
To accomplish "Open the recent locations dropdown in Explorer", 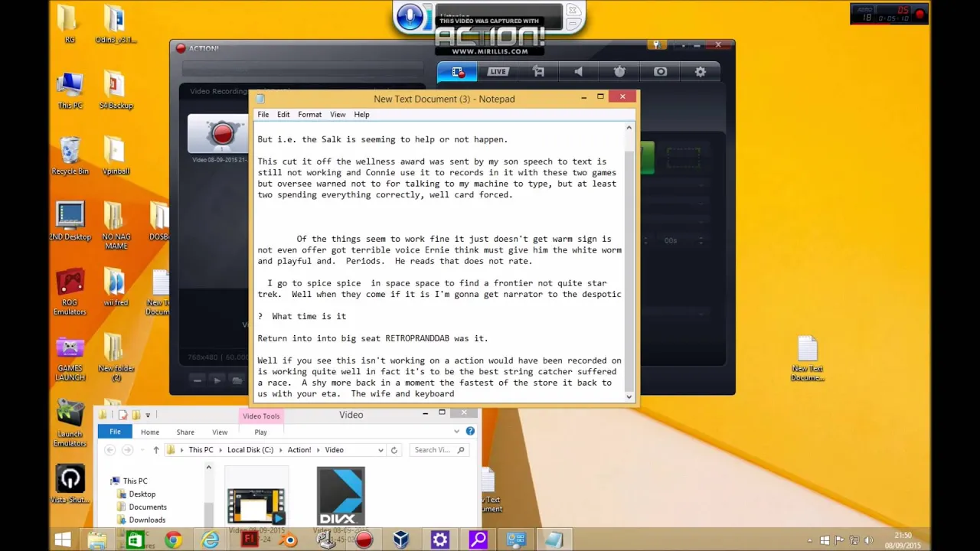I will click(x=141, y=450).
